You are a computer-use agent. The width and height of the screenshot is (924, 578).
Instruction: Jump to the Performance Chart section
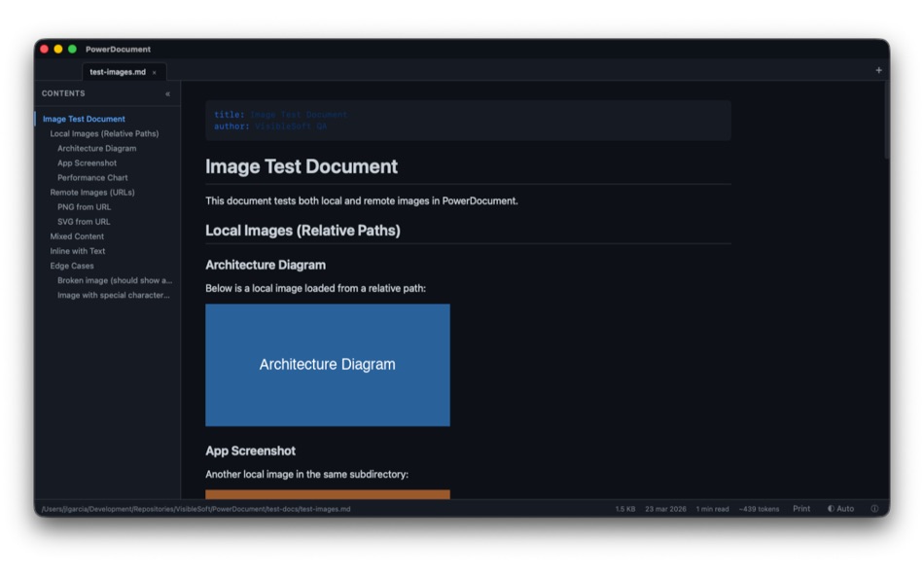pyautogui.click(x=91, y=177)
